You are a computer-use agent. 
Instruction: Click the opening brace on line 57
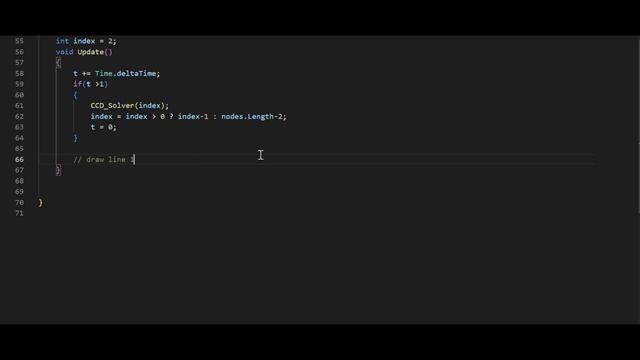(x=58, y=62)
